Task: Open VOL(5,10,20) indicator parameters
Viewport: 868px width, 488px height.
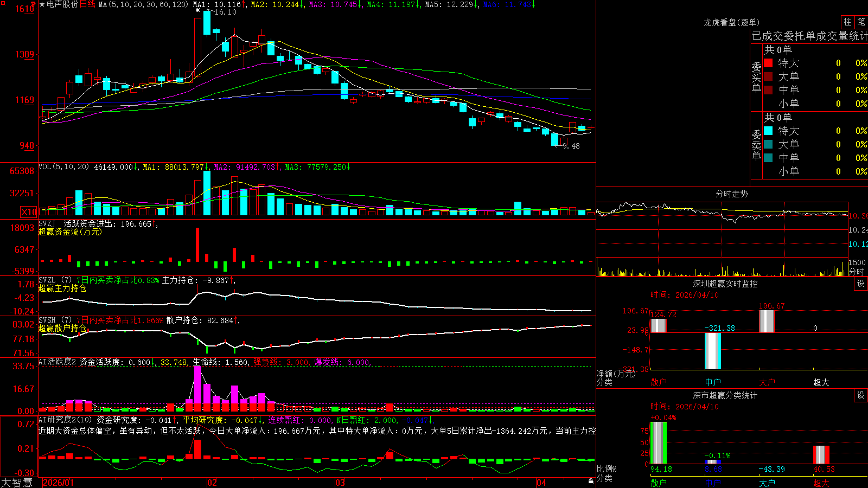Action: point(63,166)
